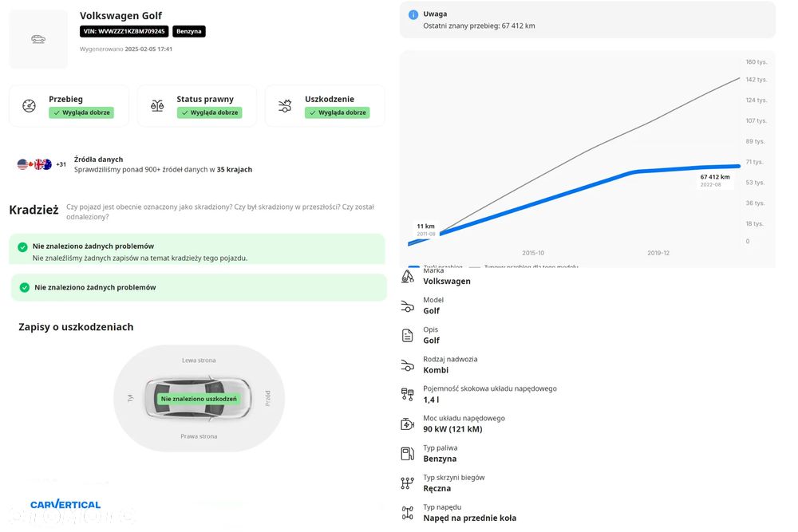Click the Ostatni znany przebieg notice text

click(479, 26)
